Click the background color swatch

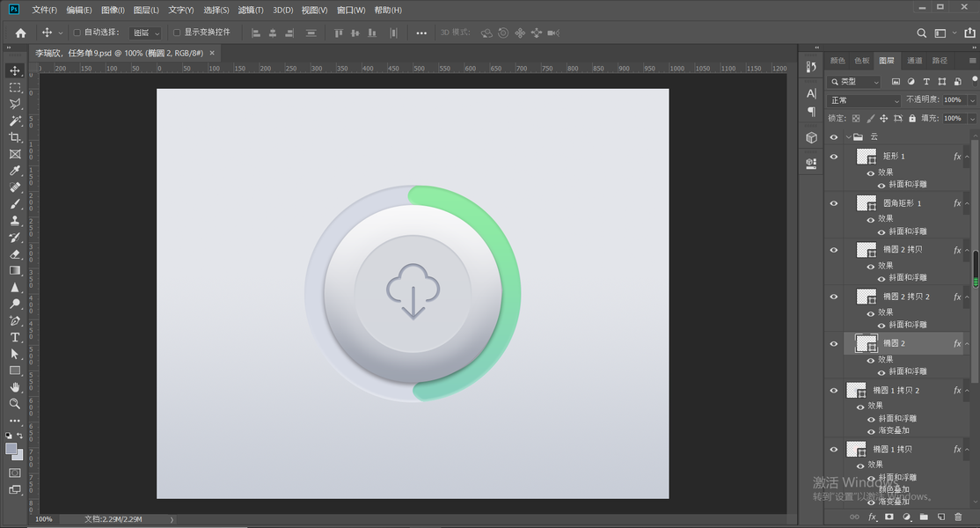19,457
